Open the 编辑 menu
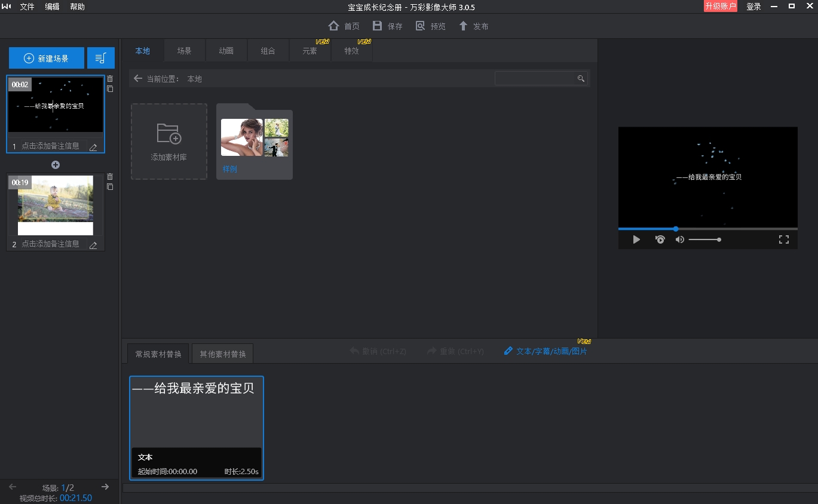The height and width of the screenshot is (504, 818). tap(52, 7)
